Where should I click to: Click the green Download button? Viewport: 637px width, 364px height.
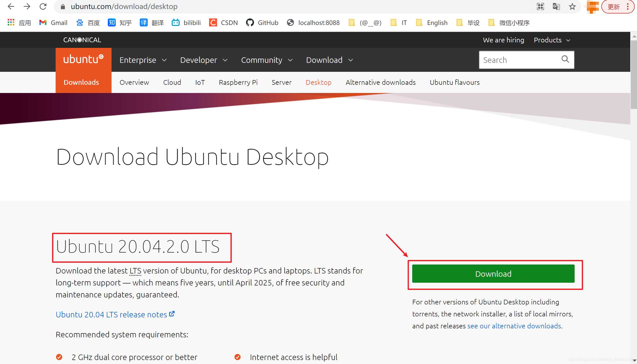[493, 274]
